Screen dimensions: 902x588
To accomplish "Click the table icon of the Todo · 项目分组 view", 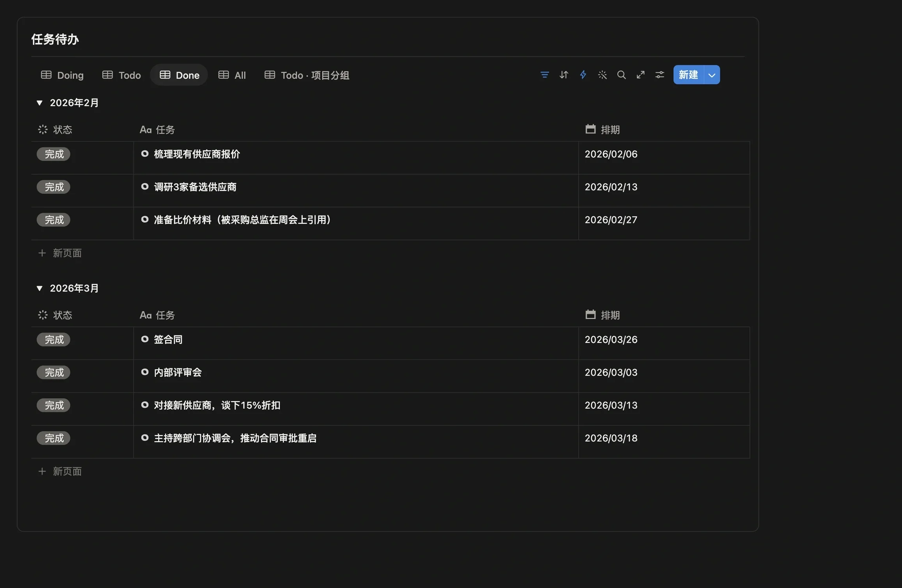I will (x=270, y=75).
